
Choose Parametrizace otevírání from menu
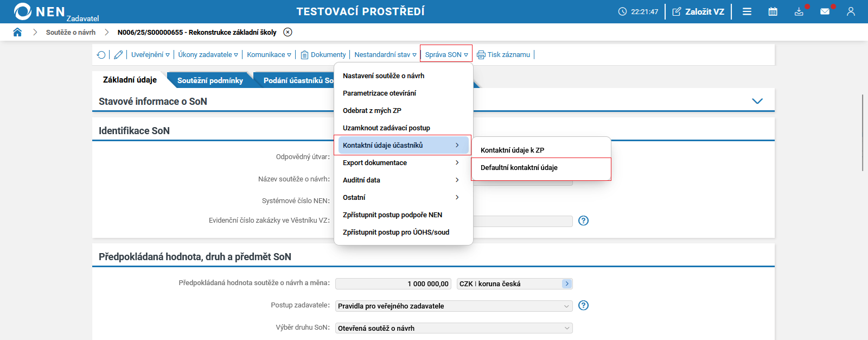pos(379,93)
